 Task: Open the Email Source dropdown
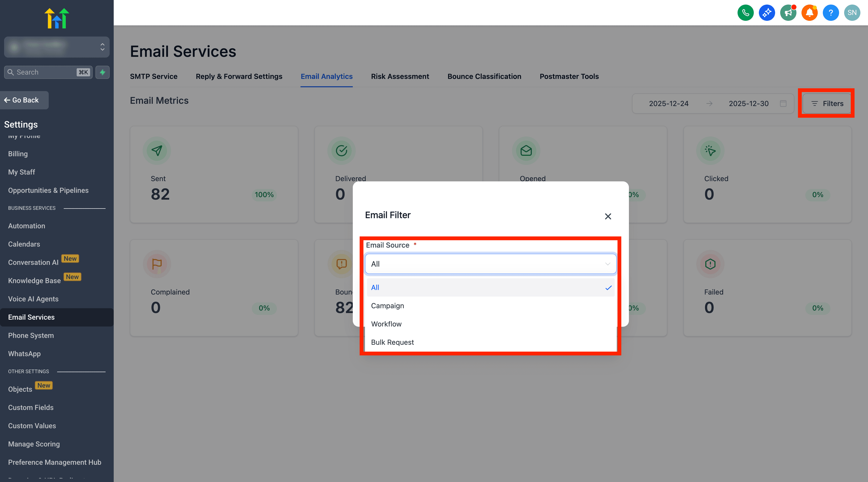click(490, 264)
